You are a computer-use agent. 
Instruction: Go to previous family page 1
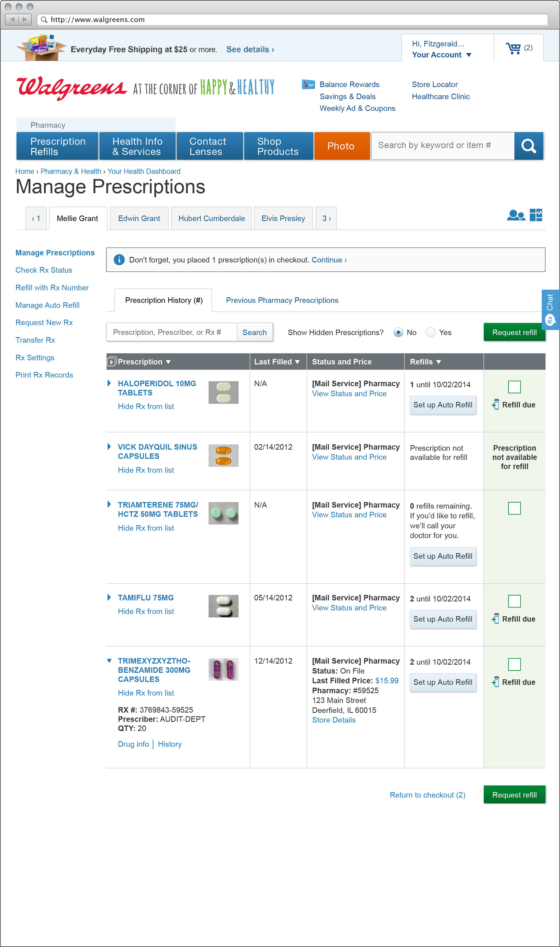tap(36, 218)
